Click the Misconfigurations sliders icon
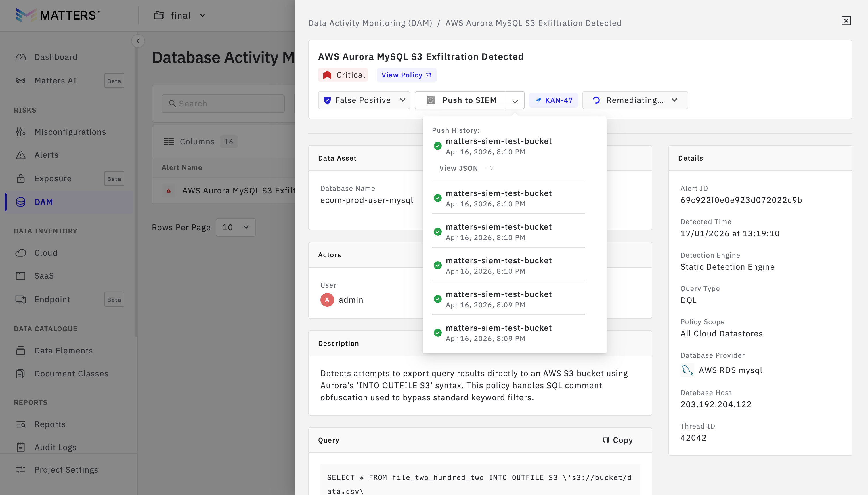This screenshot has height=495, width=868. [21, 132]
